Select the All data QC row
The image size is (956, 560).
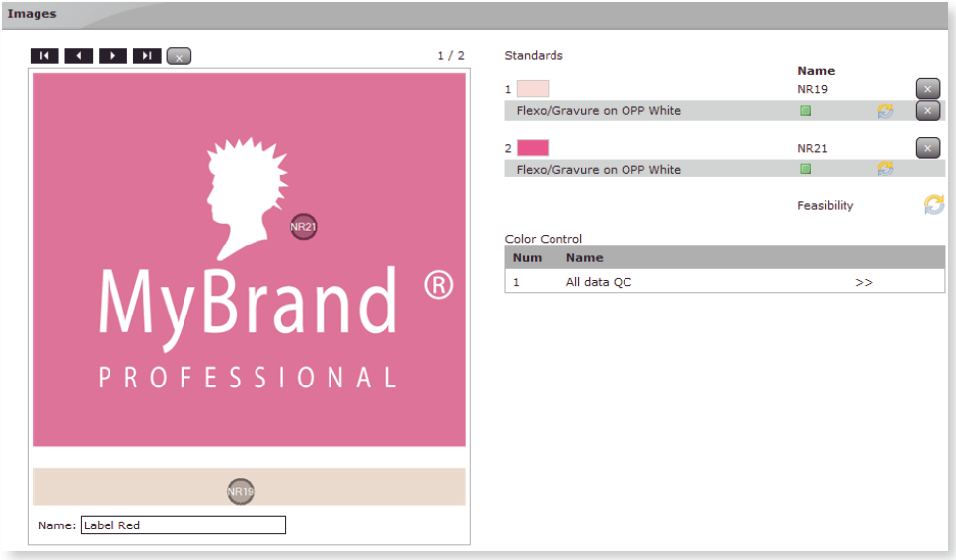pyautogui.click(x=725, y=282)
